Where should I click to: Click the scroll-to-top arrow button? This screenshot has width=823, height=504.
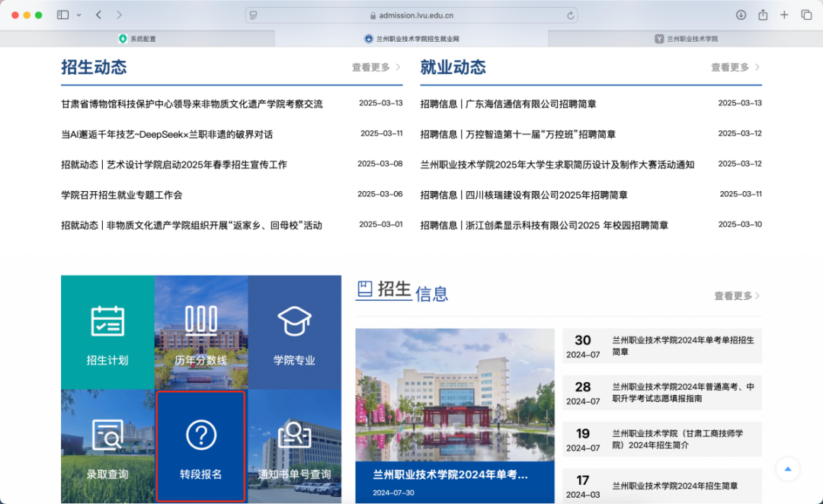(x=788, y=468)
